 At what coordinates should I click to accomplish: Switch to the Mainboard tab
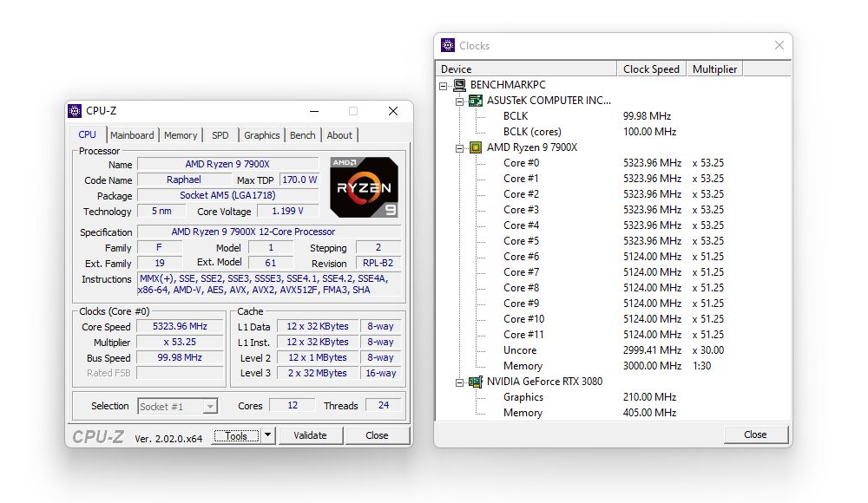(132, 135)
